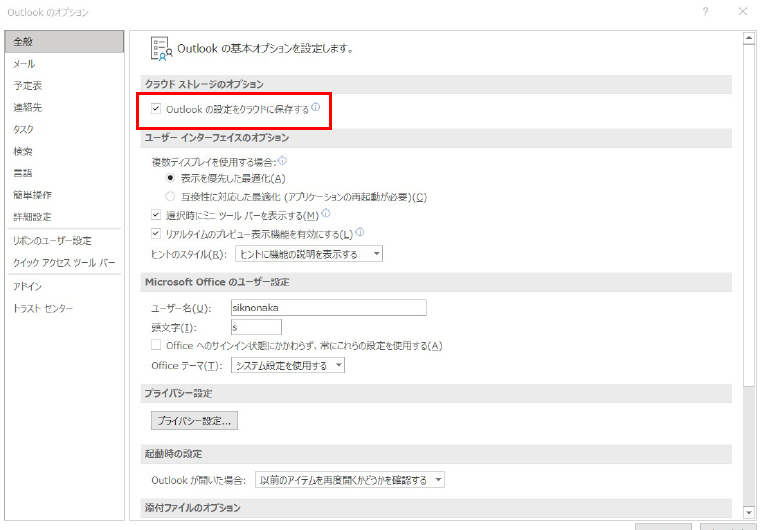Click info icon next to 複数ディスプレイを使用する場合
Screen dimensions: 760x530
coord(283,160)
